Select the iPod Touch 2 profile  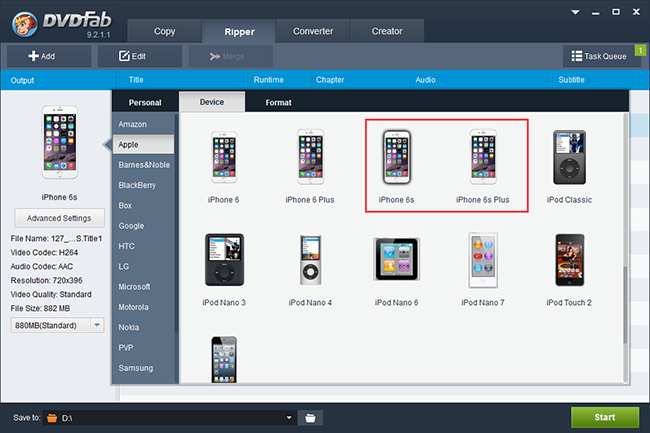570,260
